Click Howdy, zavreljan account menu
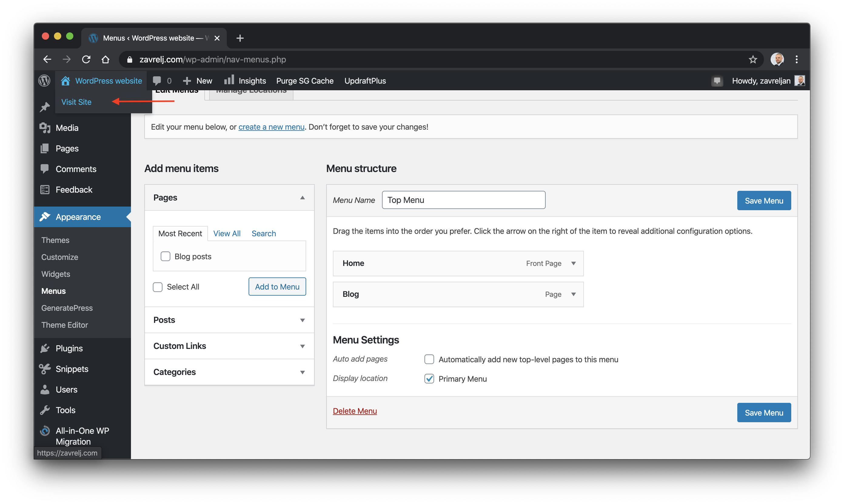 click(x=768, y=81)
